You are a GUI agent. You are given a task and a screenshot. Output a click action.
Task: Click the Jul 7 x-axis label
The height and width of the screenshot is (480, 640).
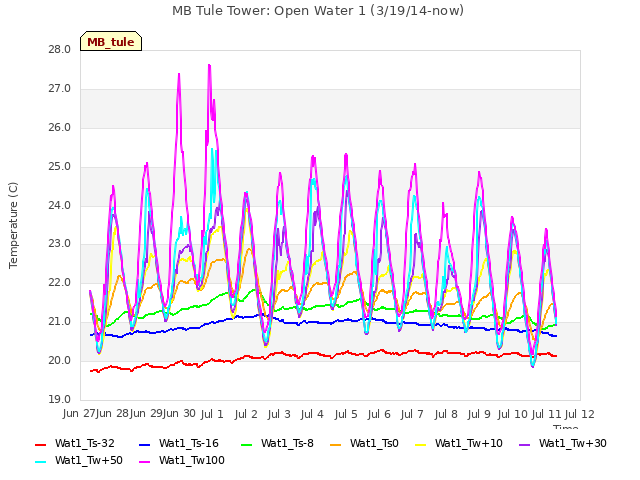tap(412, 414)
